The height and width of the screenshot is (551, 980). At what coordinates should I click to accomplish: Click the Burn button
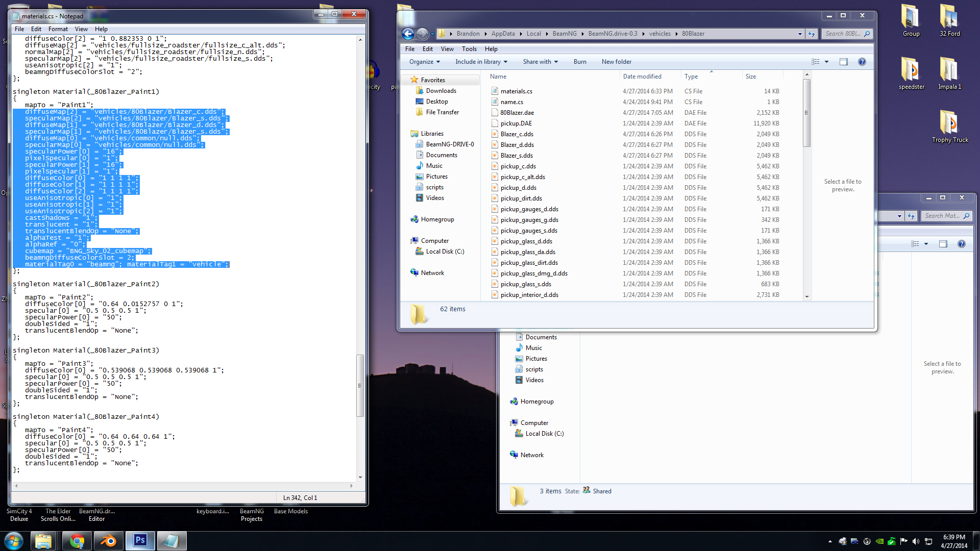click(x=580, y=62)
